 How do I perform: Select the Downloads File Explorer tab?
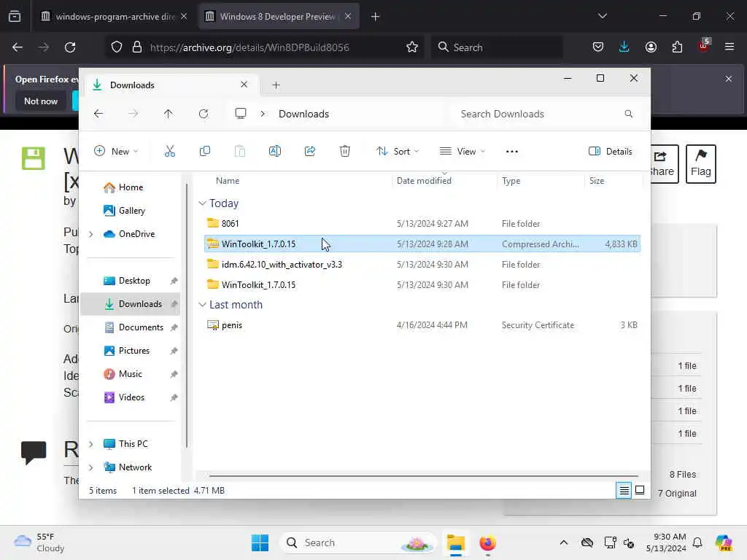point(171,85)
